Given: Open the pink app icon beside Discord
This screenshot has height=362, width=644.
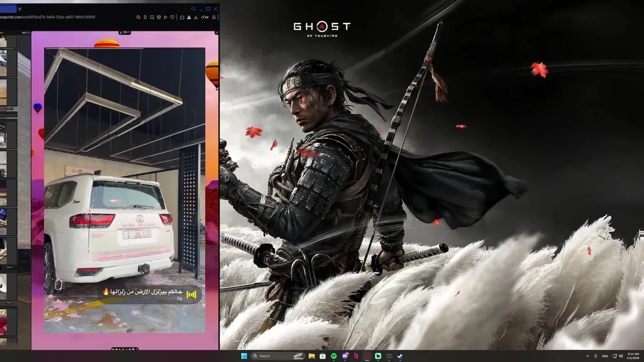Looking at the screenshot, I should coord(356,356).
